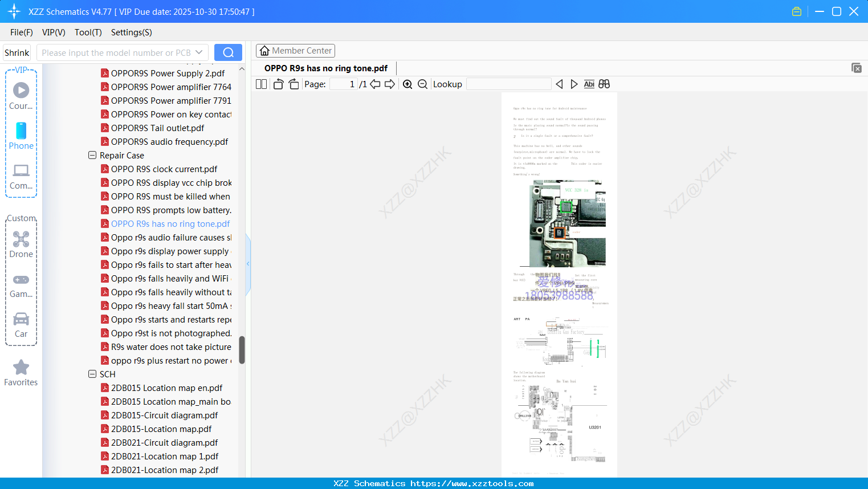Toggle the two-page view layout icon
The image size is (868, 489).
pos(261,84)
